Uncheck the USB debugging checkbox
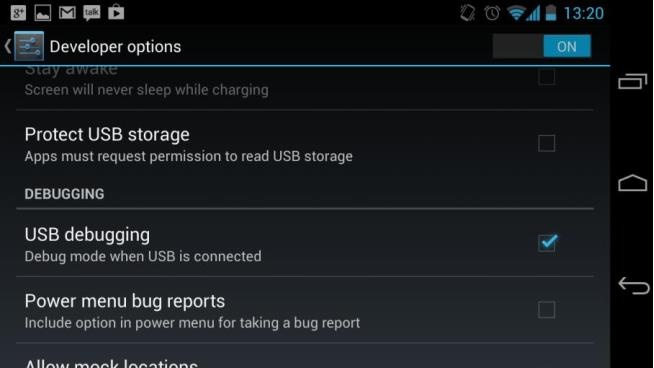Viewport: 654px width, 368px height. (x=547, y=243)
